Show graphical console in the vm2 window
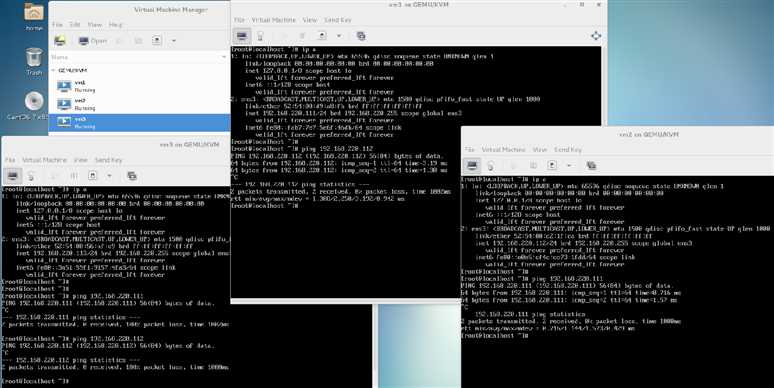The width and height of the screenshot is (774, 388). [472, 165]
